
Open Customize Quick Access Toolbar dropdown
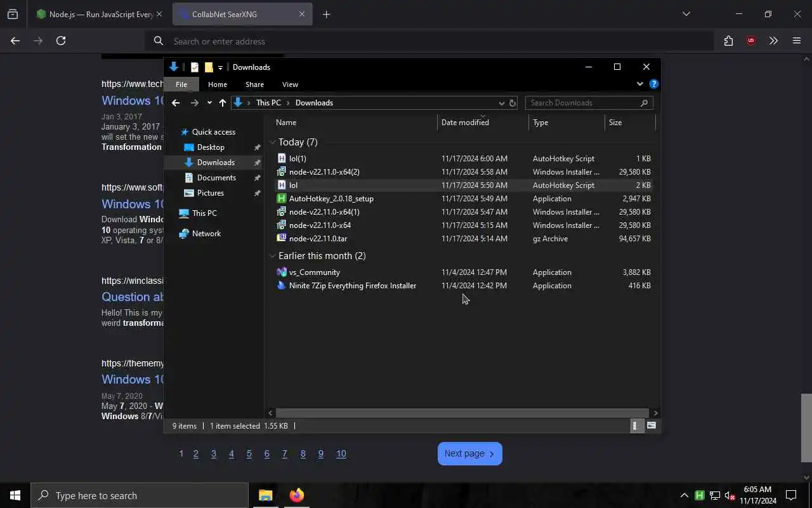tap(220, 67)
